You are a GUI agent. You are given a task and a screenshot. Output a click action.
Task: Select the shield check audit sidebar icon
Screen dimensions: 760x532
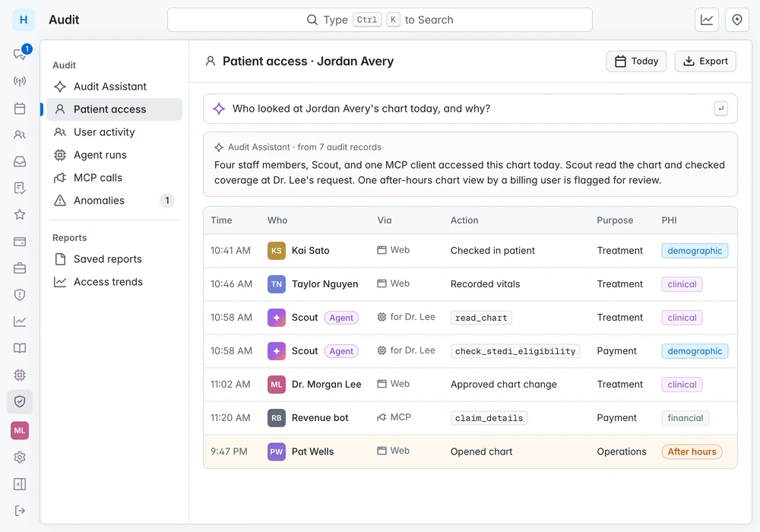pos(20,401)
